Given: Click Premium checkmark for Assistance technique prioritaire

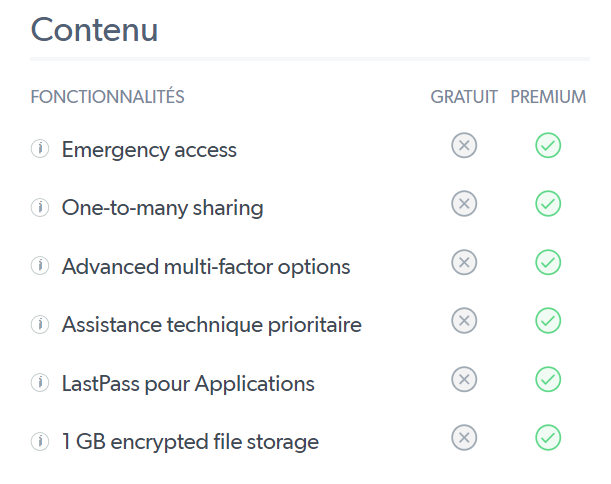Looking at the screenshot, I should tap(548, 321).
